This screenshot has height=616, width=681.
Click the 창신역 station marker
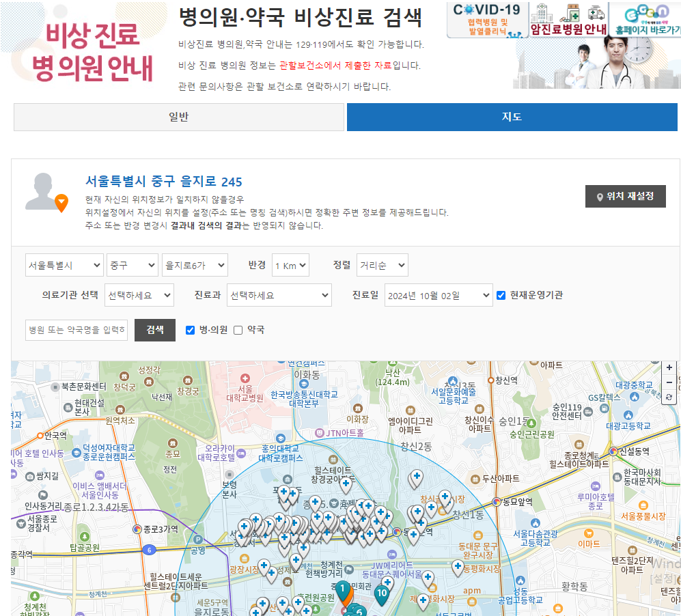(x=491, y=380)
